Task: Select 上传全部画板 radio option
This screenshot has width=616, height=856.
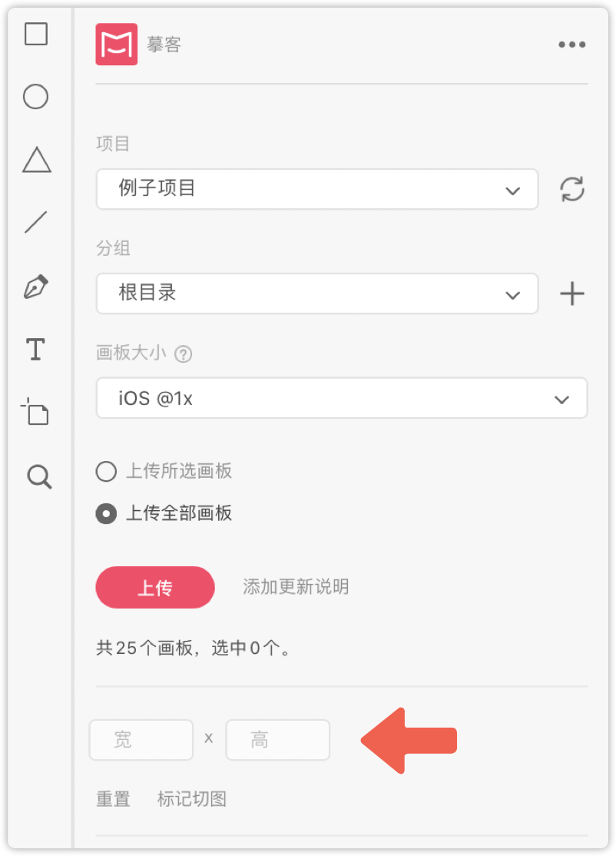Action: tap(164, 513)
